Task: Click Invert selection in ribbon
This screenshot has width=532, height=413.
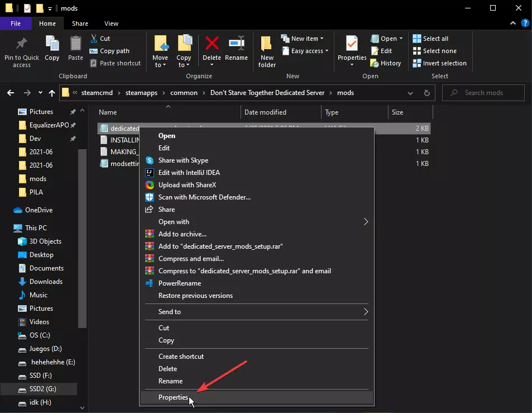Action: (439, 63)
